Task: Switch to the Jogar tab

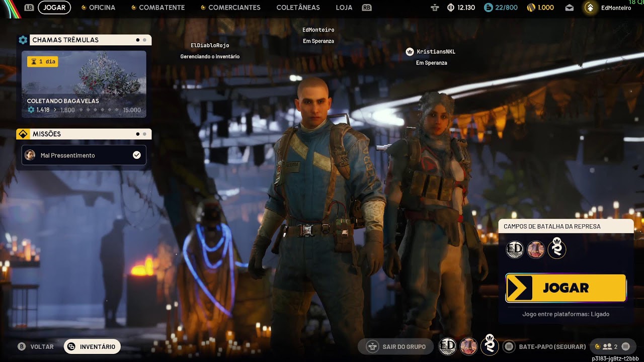Action: tap(54, 8)
